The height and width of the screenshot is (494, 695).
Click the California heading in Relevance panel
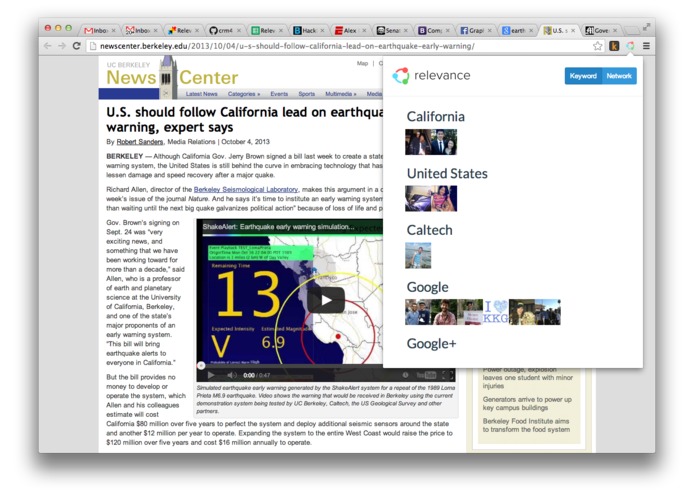click(x=436, y=117)
